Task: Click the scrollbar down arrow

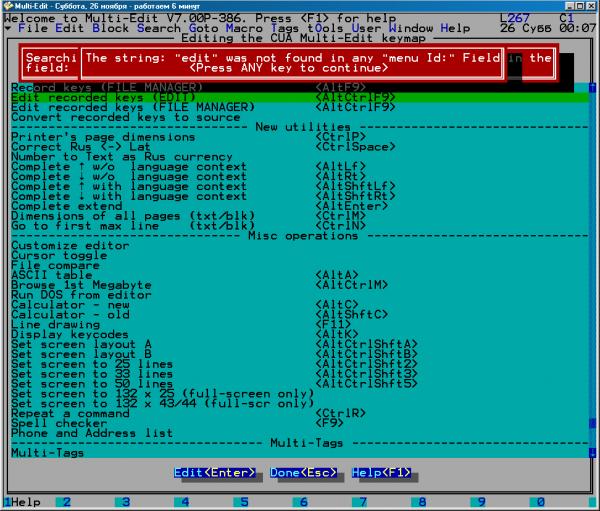Action: (592, 453)
